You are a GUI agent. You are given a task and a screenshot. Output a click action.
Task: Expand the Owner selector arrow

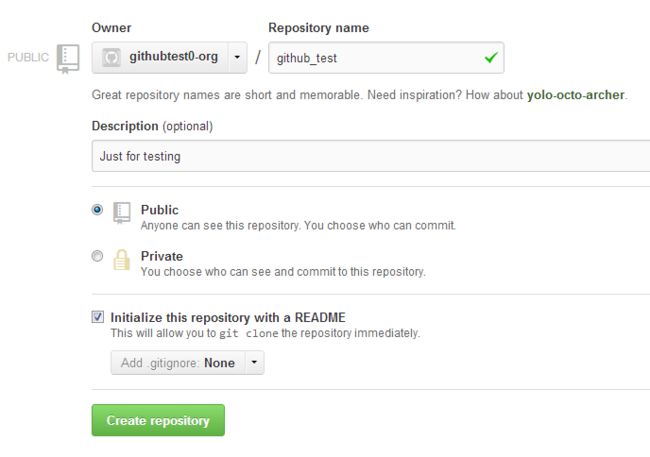click(237, 57)
